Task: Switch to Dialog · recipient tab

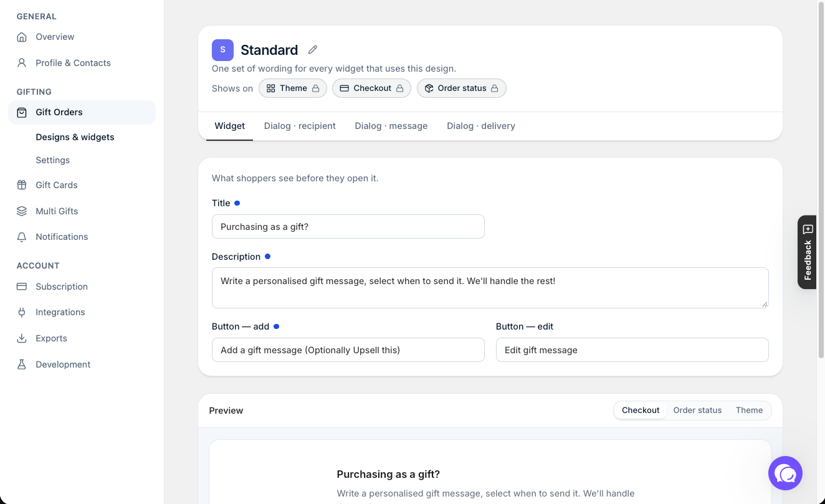Action: 300,126
